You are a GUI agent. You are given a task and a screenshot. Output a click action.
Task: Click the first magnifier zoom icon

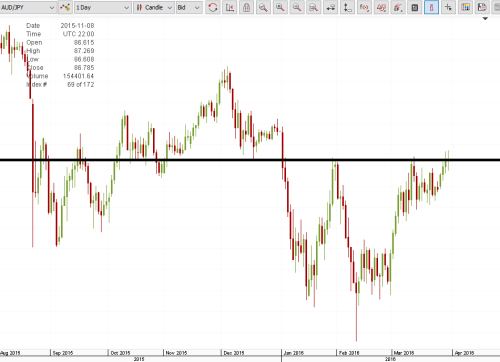[x=263, y=7]
